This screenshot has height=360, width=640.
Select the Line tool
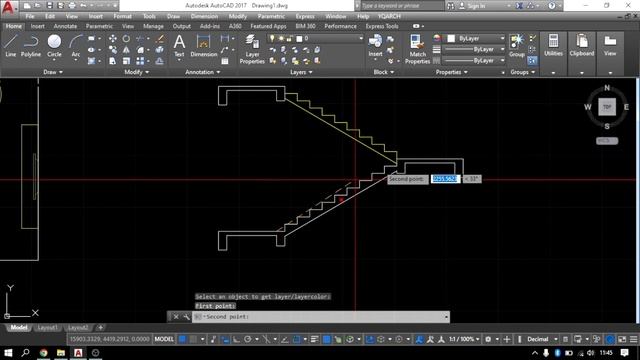[x=11, y=45]
